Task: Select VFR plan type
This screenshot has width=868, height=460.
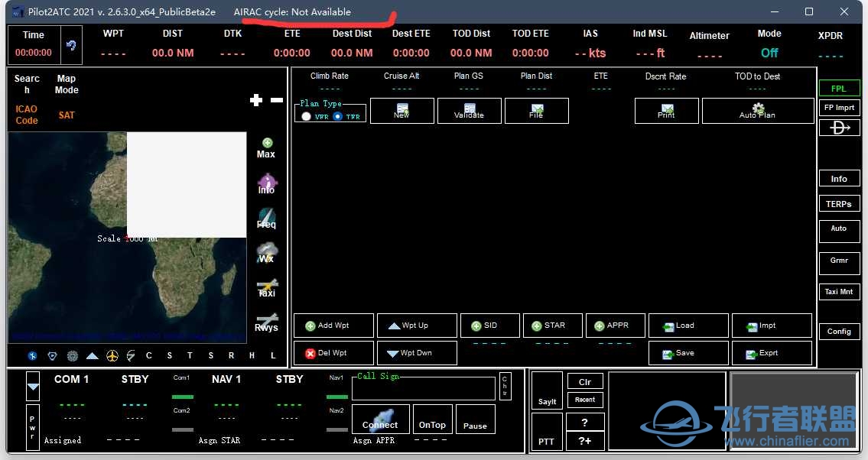Action: coord(306,116)
